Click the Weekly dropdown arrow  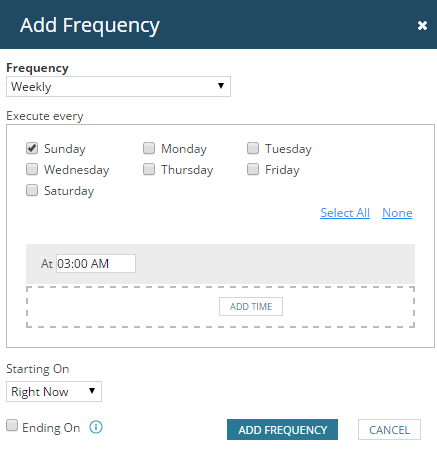pos(221,86)
